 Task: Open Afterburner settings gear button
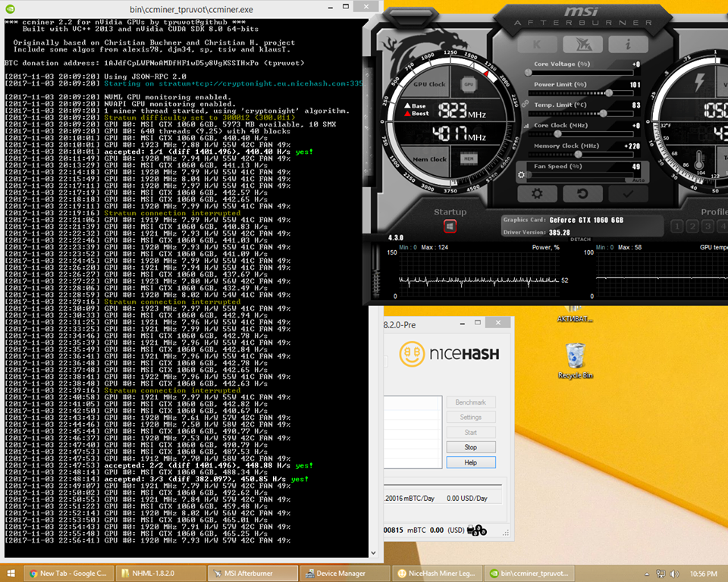[537, 194]
